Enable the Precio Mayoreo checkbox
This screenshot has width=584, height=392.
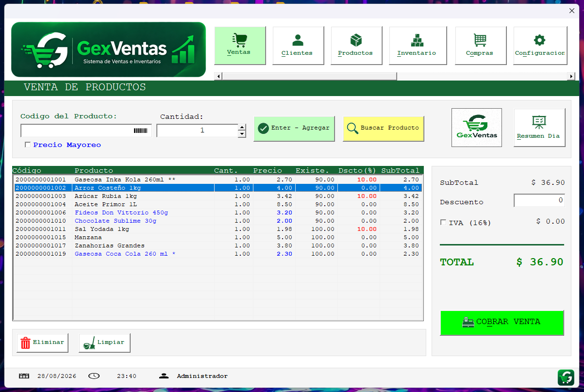[x=28, y=145]
